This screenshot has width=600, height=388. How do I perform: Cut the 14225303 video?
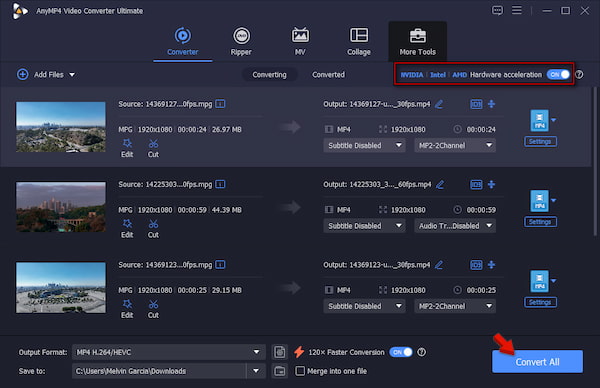[153, 228]
